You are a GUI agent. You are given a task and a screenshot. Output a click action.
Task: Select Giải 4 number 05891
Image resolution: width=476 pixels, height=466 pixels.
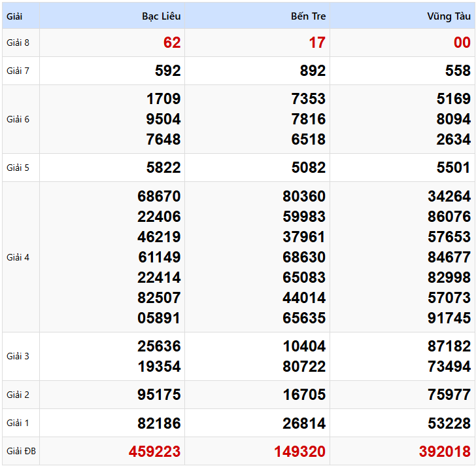click(x=159, y=318)
